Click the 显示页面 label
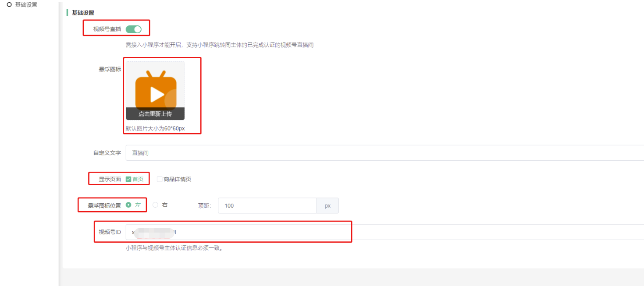 click(x=110, y=179)
